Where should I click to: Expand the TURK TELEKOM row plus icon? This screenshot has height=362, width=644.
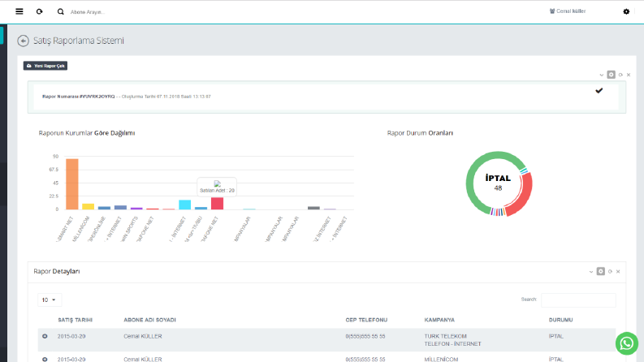(45, 336)
